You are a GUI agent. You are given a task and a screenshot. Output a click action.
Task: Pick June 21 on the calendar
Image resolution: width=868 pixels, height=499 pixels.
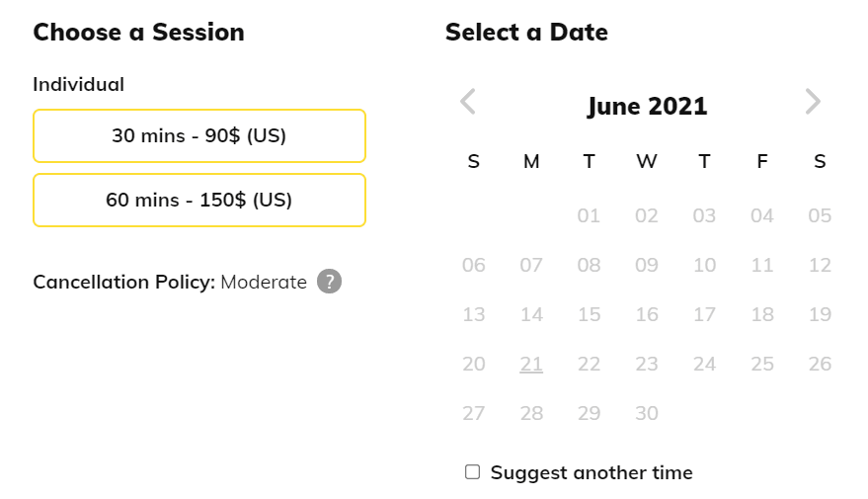pos(531,364)
